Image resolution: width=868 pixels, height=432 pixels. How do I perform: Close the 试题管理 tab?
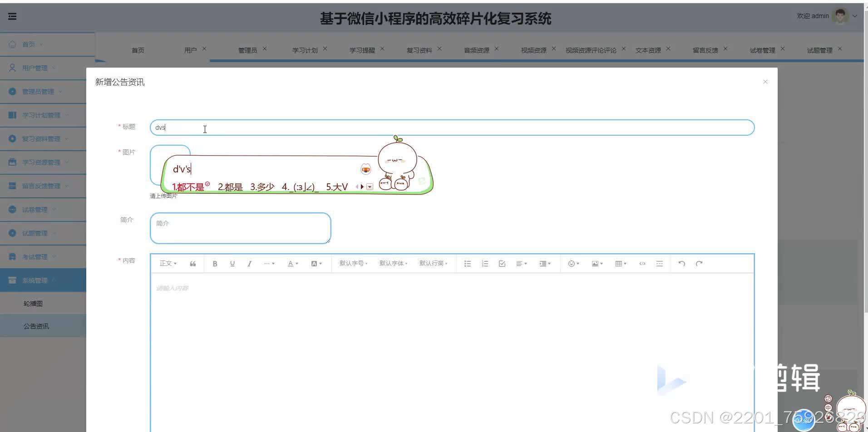click(x=840, y=49)
